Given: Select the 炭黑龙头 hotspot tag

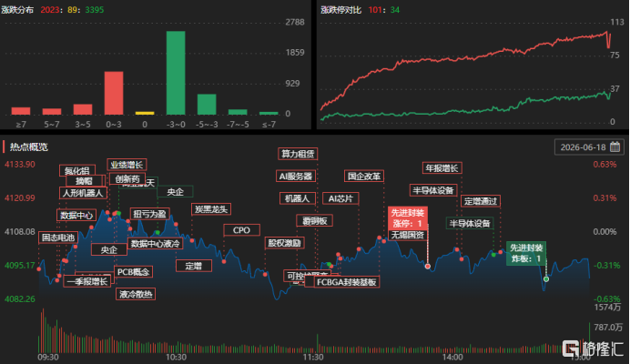Looking at the screenshot, I should (211, 209).
